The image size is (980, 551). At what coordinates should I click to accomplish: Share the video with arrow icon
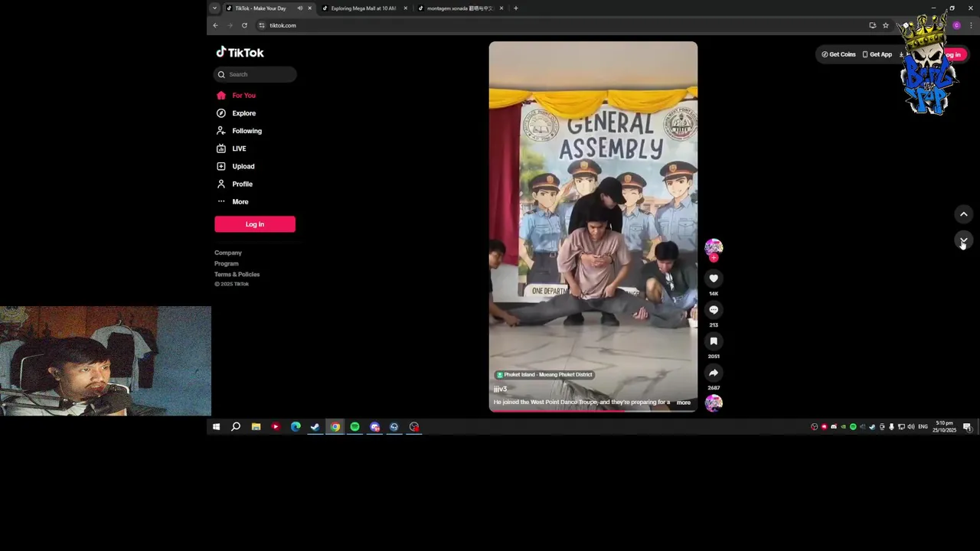coord(714,373)
